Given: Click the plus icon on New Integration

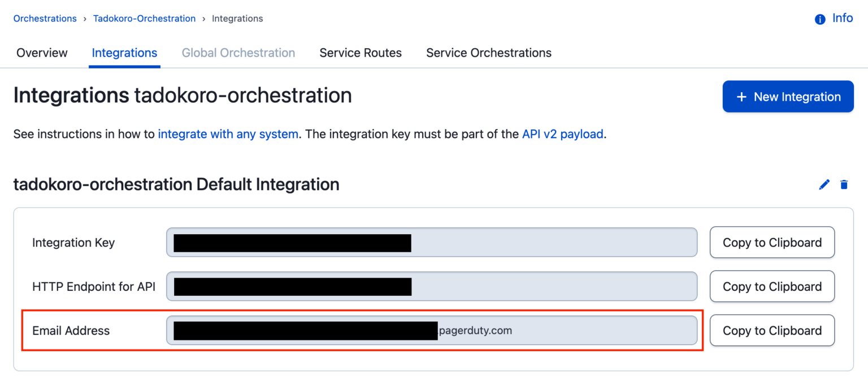Looking at the screenshot, I should [x=741, y=96].
